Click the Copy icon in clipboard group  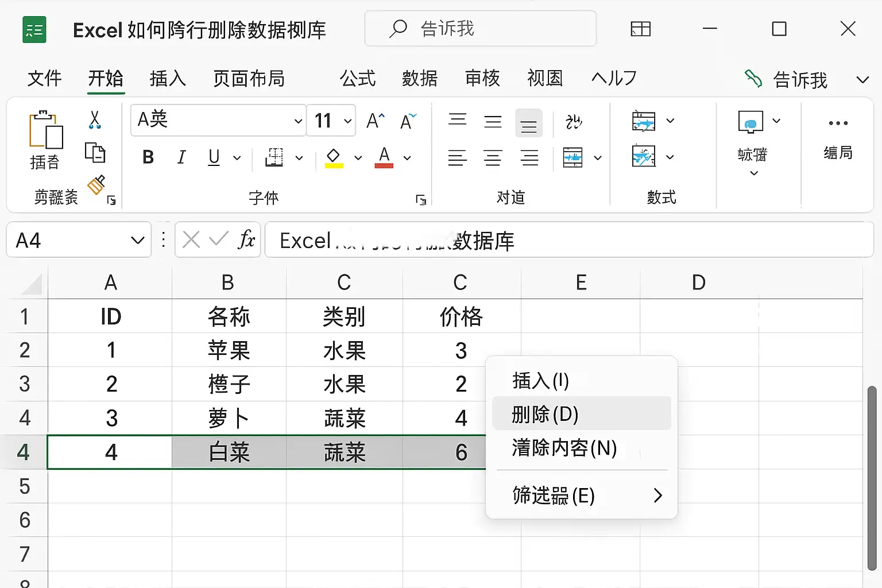click(95, 153)
